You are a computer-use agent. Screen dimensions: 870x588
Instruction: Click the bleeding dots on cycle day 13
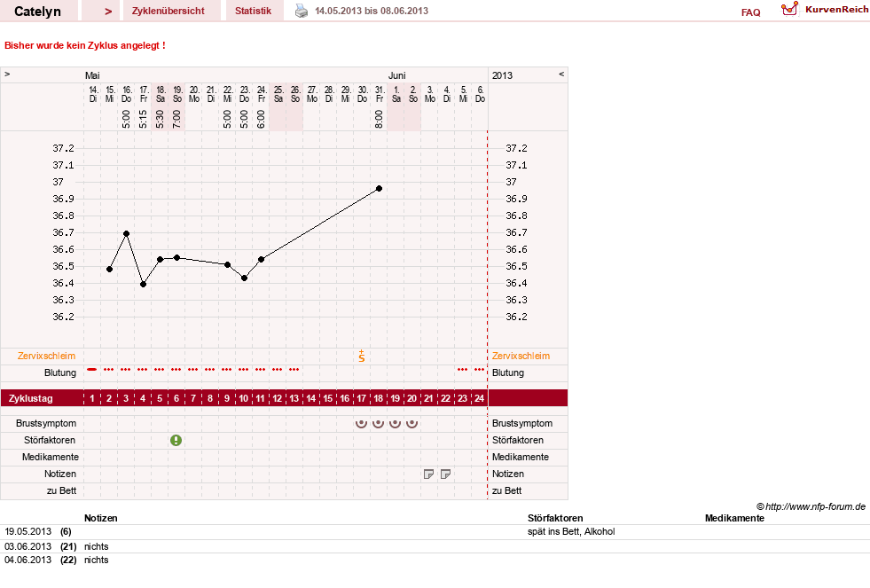tap(294, 369)
